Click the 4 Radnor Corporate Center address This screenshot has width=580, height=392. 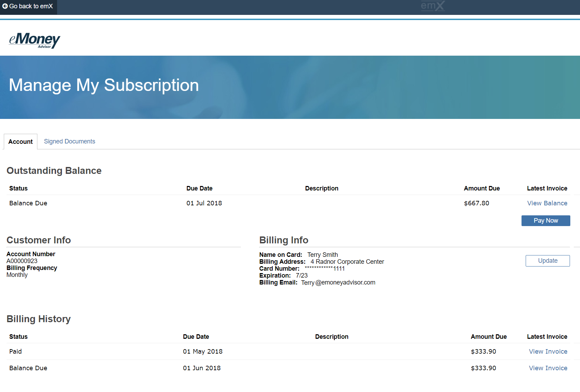coord(347,262)
